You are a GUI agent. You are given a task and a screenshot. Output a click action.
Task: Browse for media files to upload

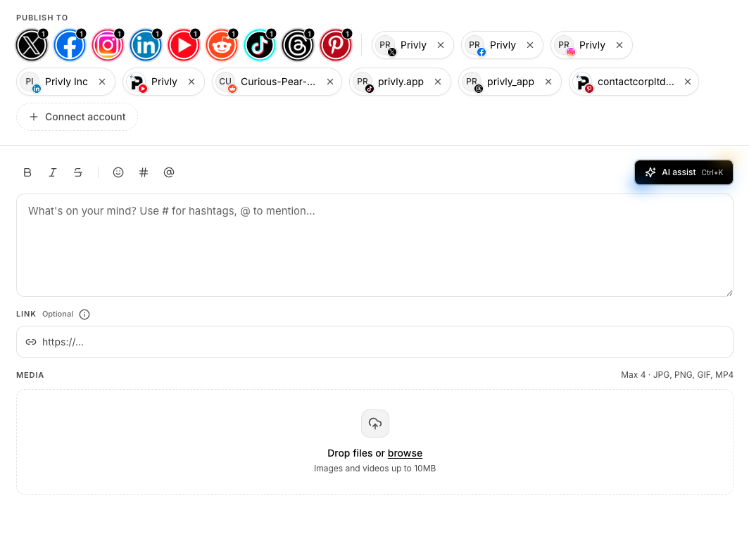405,453
